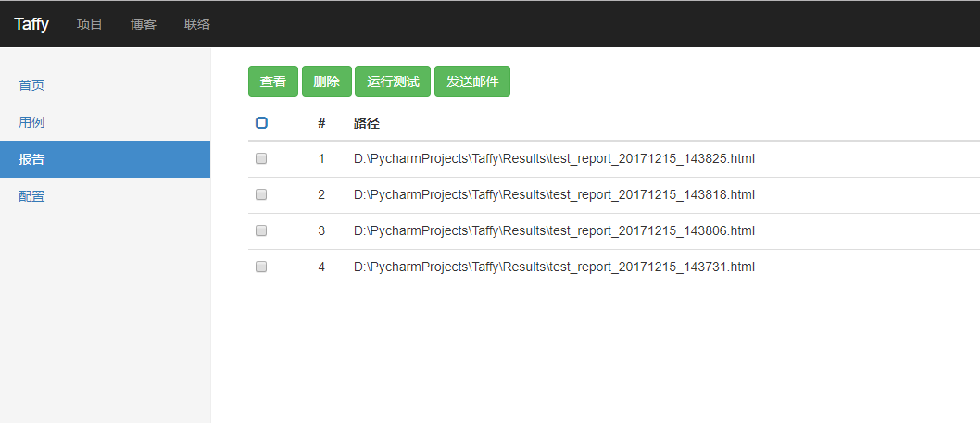Click the path test_report_20171215_143818.html
This screenshot has width=980, height=423.
[554, 195]
